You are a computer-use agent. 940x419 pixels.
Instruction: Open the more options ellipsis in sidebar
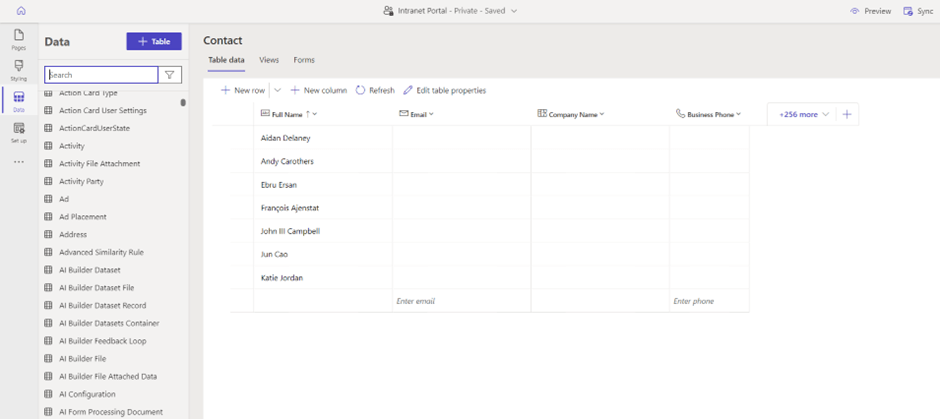[19, 162]
